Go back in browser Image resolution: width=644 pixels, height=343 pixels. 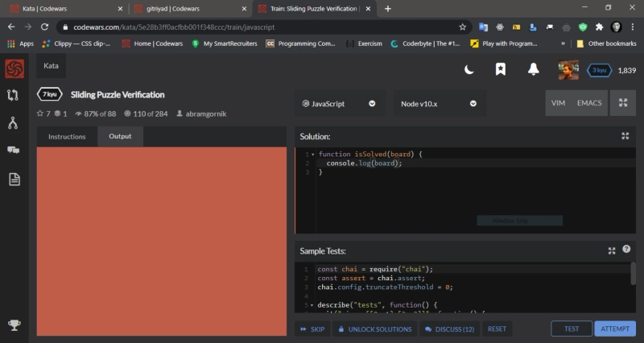(x=11, y=27)
